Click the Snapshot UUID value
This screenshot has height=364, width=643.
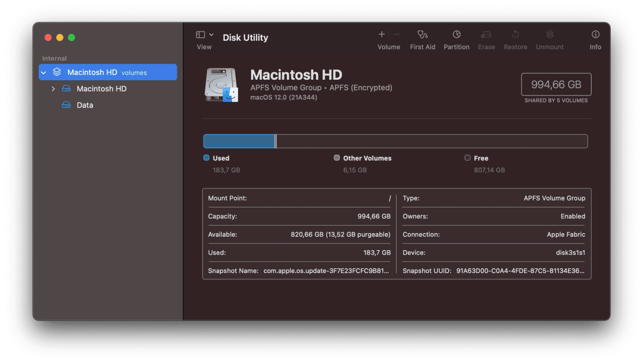pyautogui.click(x=520, y=270)
